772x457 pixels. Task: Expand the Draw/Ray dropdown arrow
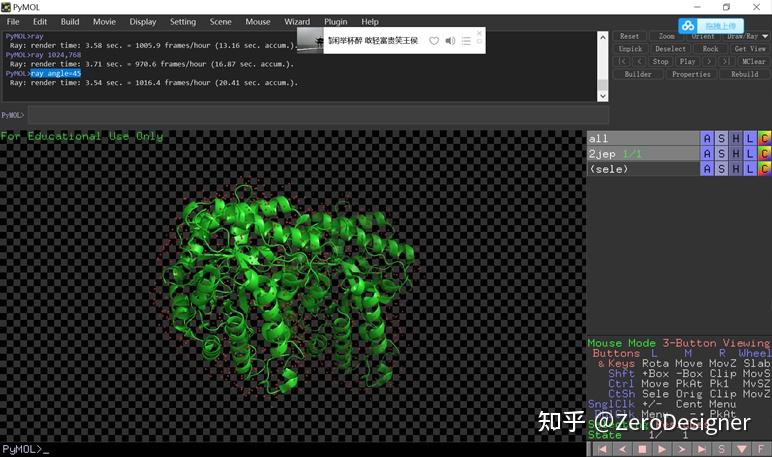765,36
